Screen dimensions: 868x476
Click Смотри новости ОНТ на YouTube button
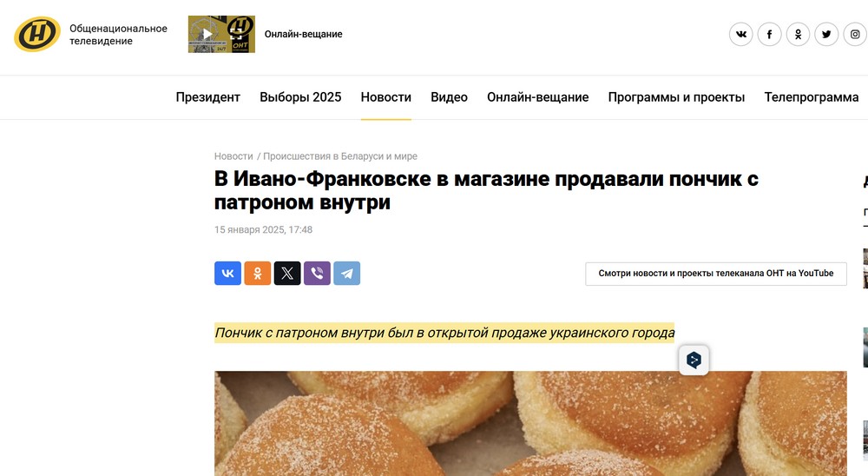(x=716, y=274)
